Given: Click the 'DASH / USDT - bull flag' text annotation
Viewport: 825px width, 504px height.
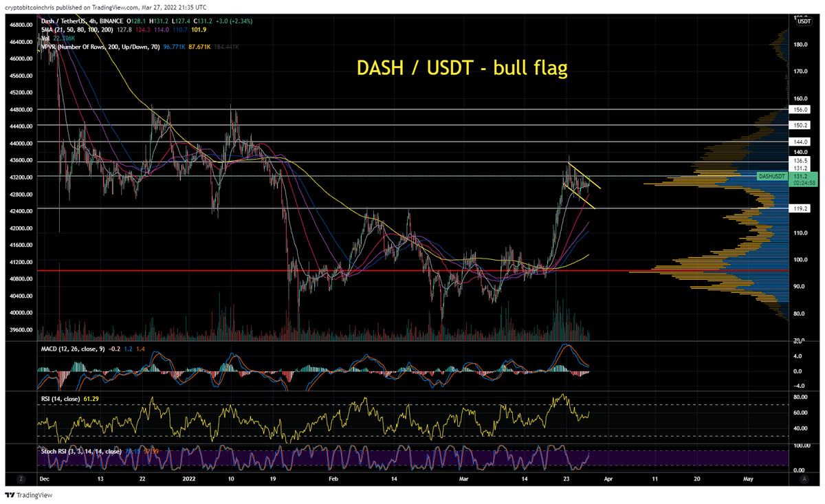Looking at the screenshot, I should (462, 68).
